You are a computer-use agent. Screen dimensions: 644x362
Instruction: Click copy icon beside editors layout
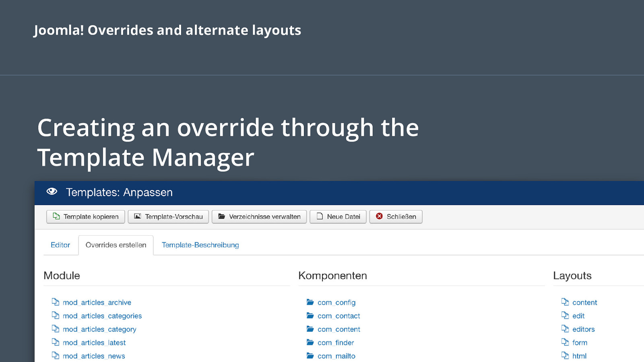tap(565, 329)
